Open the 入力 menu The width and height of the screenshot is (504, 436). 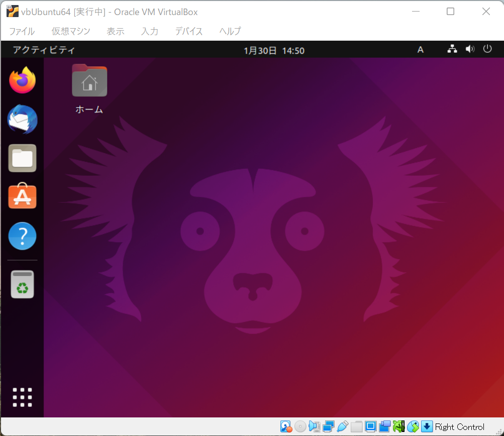pos(149,31)
